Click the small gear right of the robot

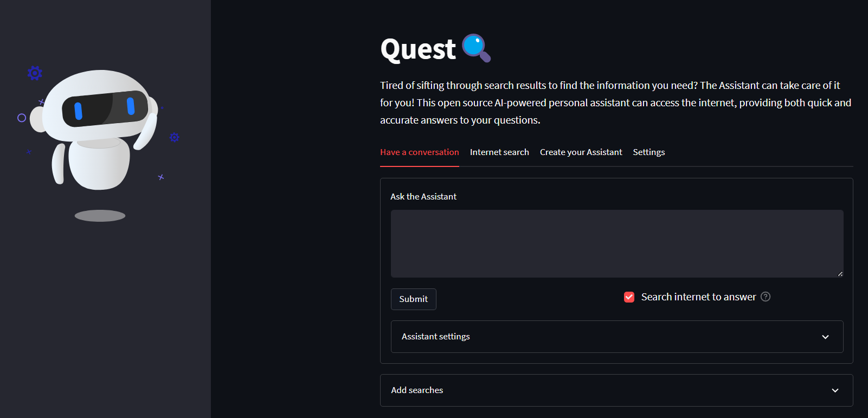pyautogui.click(x=175, y=137)
